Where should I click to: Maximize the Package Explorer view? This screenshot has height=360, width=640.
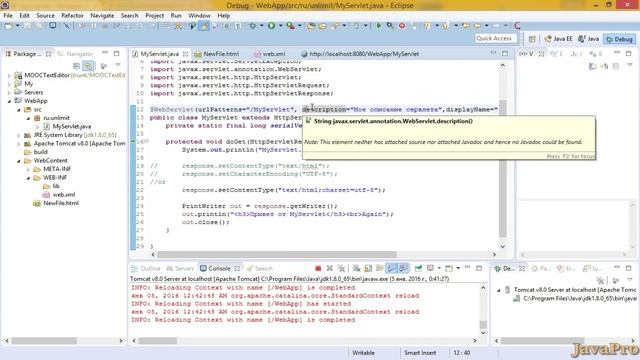click(117, 53)
